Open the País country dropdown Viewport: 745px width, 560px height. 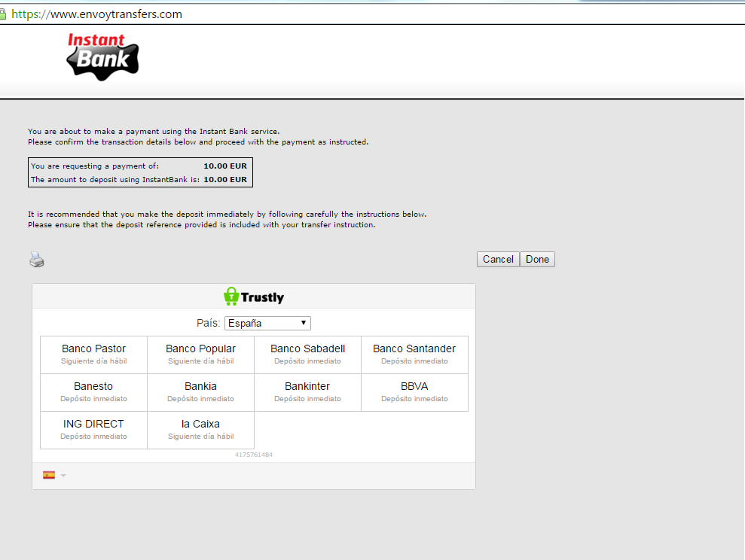[267, 323]
